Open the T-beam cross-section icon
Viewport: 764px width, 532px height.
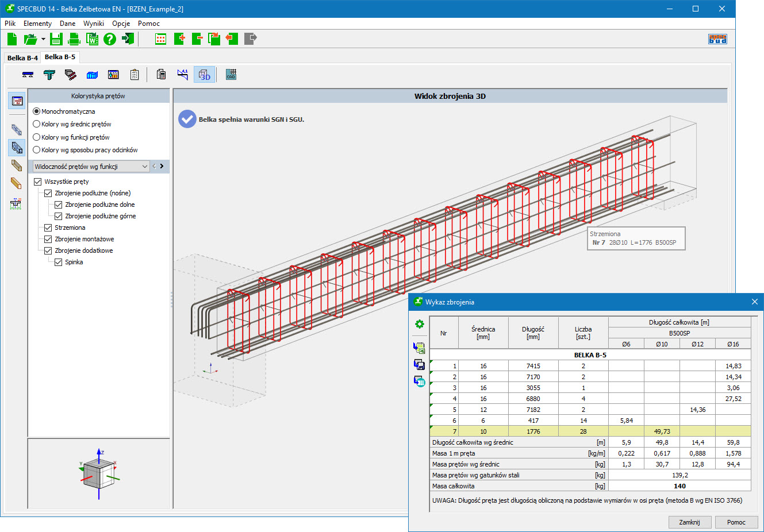click(49, 75)
